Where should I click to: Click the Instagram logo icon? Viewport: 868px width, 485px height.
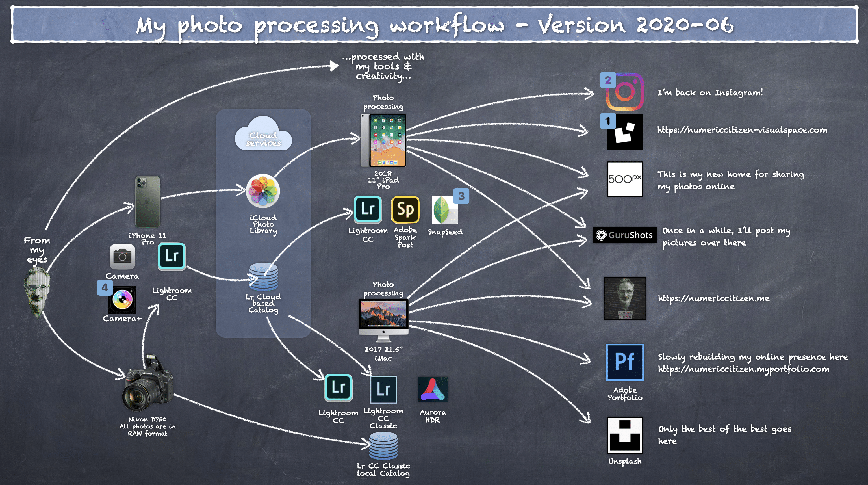click(x=625, y=92)
